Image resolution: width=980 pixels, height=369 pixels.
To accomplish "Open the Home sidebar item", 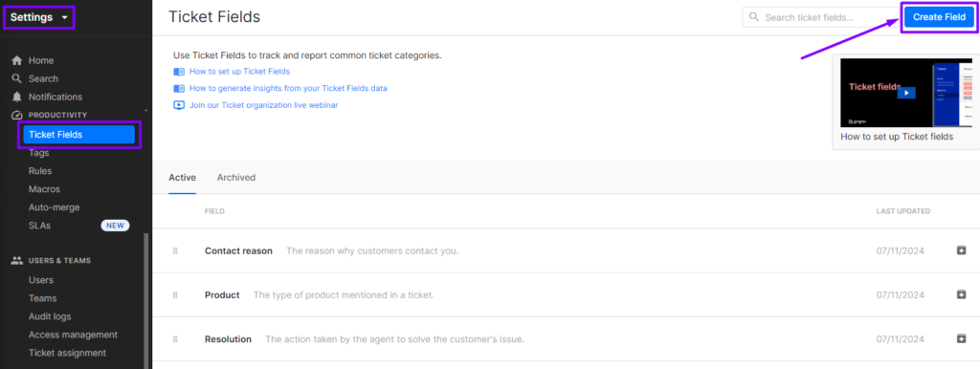I will click(41, 60).
